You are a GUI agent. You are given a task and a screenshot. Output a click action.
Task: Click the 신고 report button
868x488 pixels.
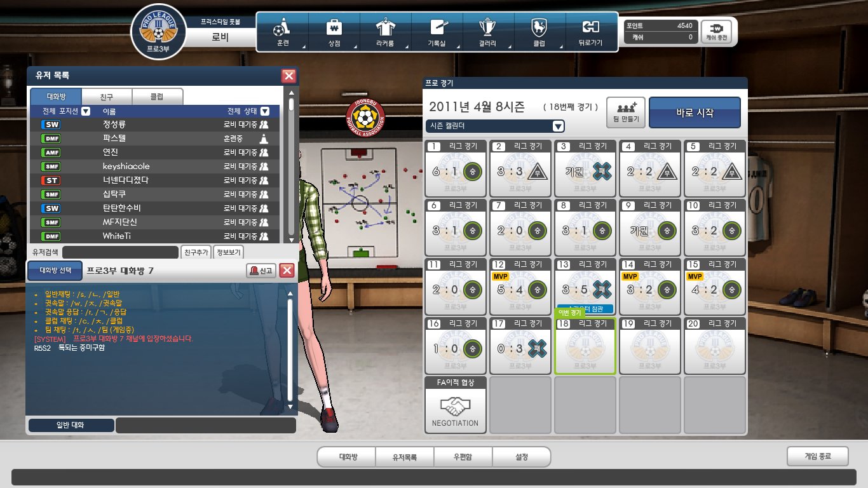tap(261, 271)
